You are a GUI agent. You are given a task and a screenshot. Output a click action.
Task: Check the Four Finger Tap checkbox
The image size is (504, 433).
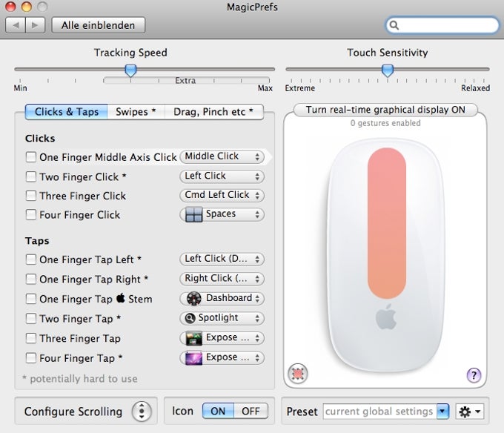[31, 358]
